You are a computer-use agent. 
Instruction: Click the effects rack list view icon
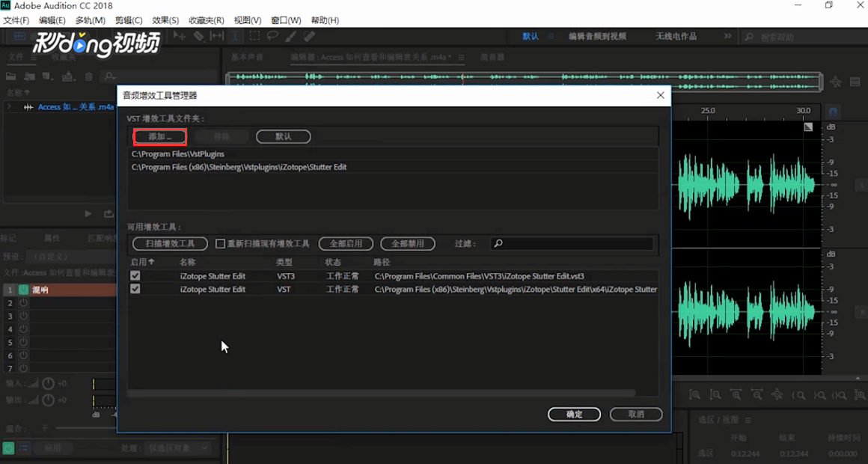(x=24, y=448)
